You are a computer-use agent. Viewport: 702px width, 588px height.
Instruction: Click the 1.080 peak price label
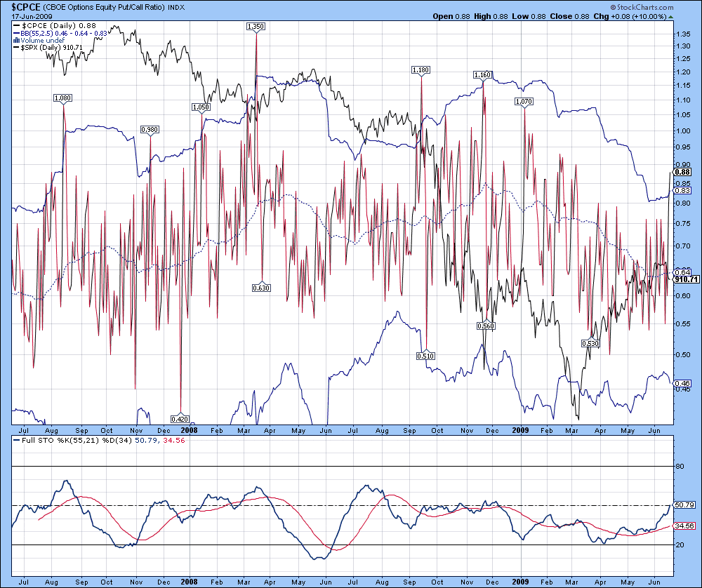point(62,98)
